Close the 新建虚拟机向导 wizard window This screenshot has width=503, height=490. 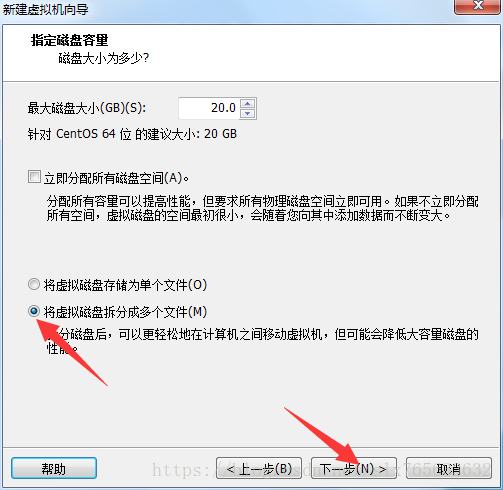(478, 6)
